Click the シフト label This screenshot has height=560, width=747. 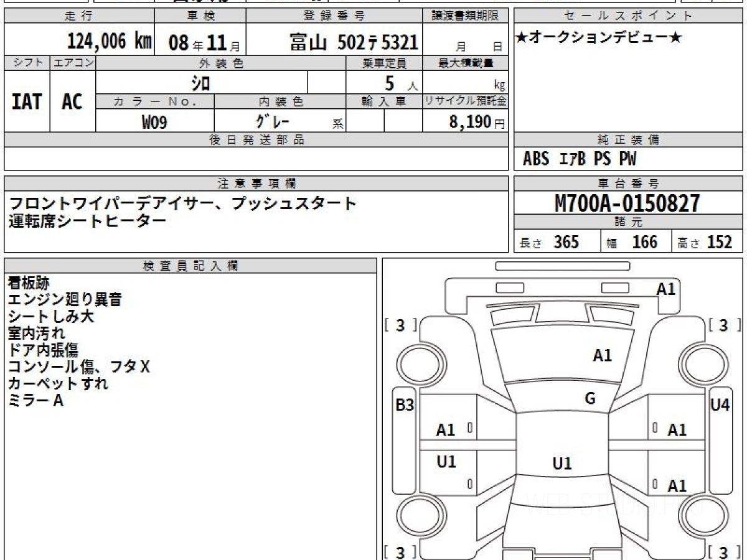27,63
